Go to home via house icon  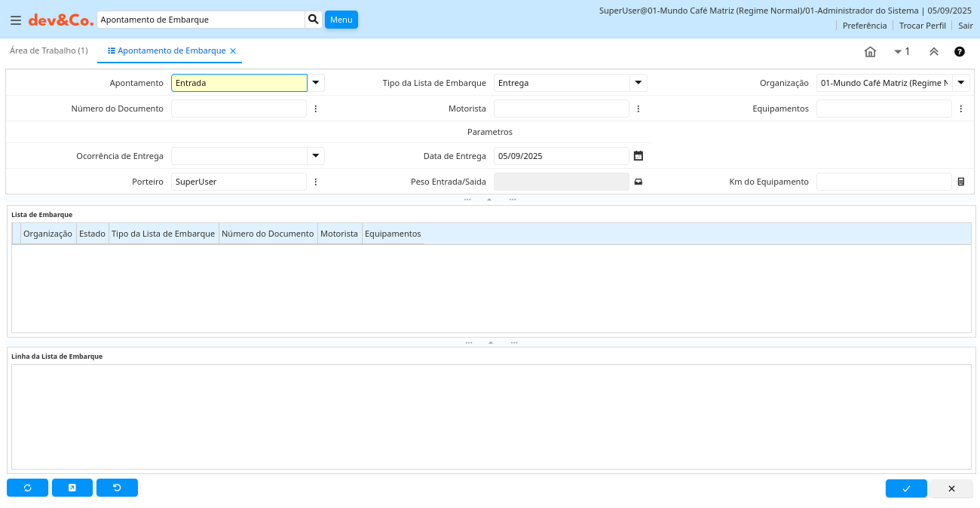[870, 52]
